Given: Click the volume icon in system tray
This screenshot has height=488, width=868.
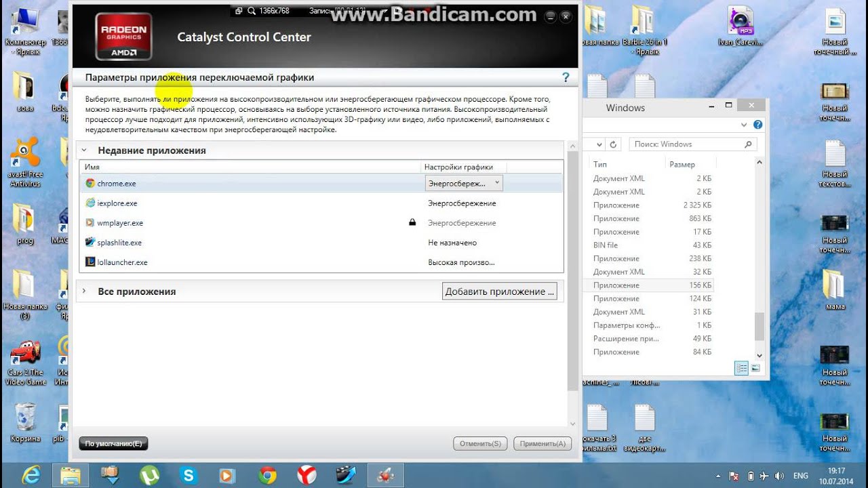Looking at the screenshot, I should [x=779, y=476].
